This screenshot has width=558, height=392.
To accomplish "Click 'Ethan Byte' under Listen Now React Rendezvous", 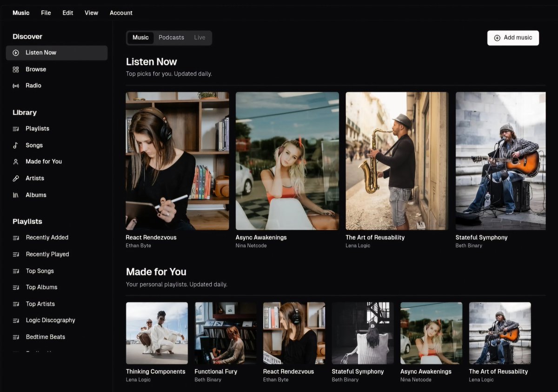I will [x=139, y=246].
